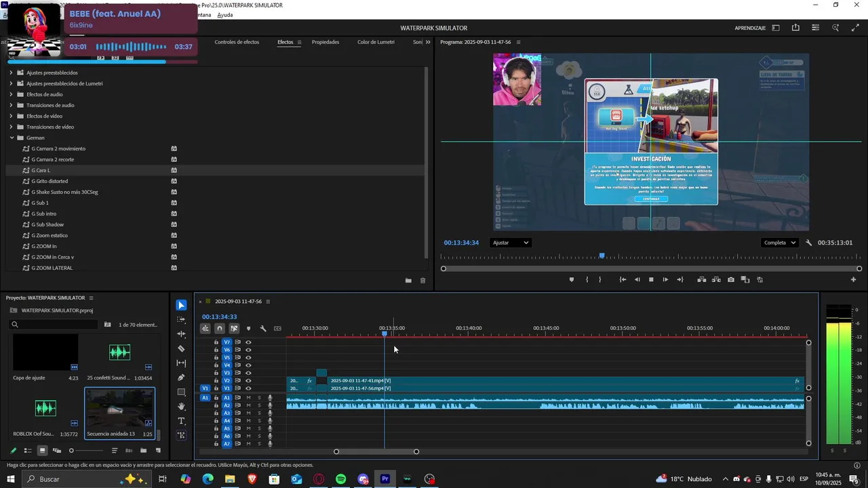Screen dimensions: 868x488
Task: Mark Out point in Program monitor
Action: coord(599,279)
